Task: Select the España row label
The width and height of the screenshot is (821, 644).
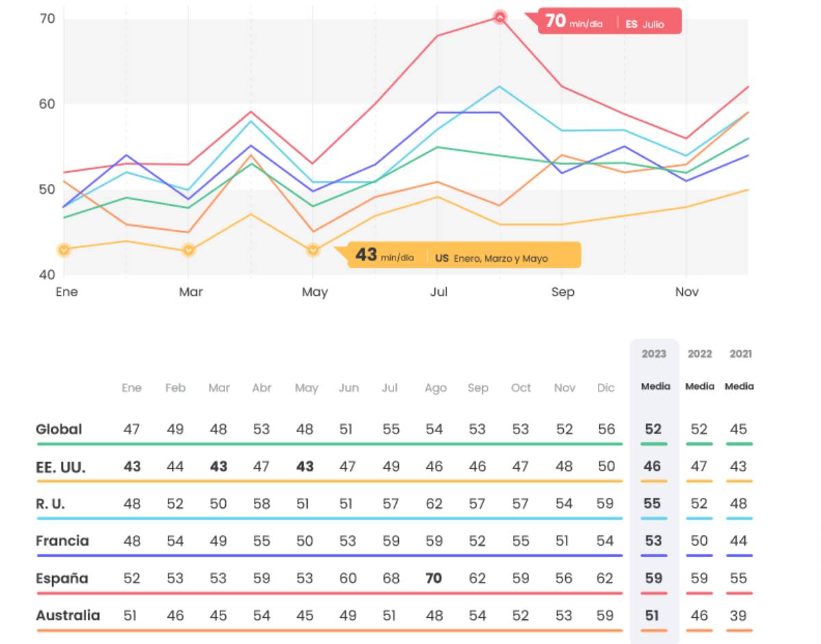Action: [62, 578]
